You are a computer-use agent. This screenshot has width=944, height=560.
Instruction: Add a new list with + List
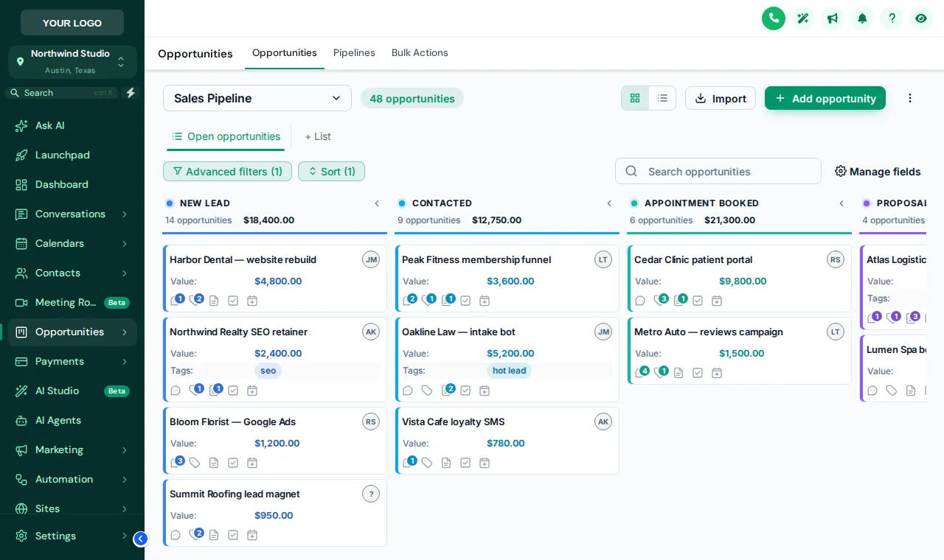click(x=318, y=136)
